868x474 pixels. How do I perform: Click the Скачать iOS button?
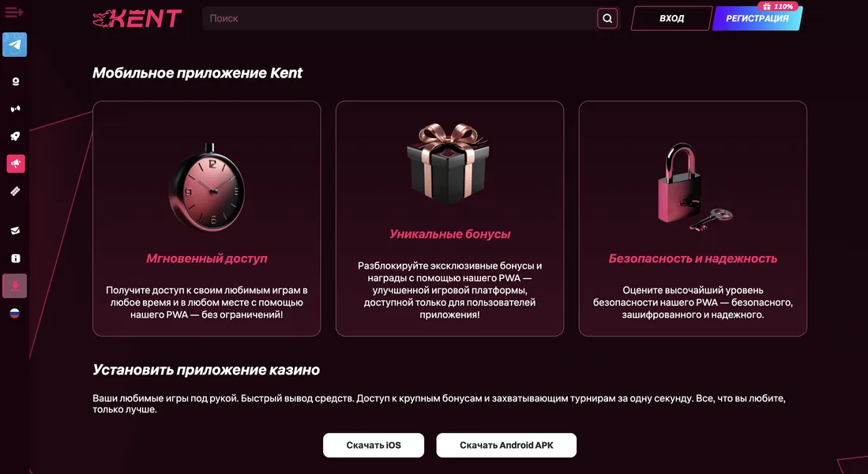tap(373, 445)
